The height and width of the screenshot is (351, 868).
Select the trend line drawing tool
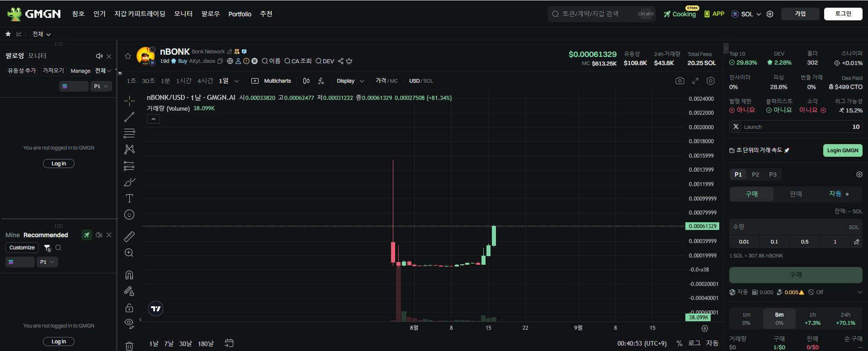click(129, 117)
